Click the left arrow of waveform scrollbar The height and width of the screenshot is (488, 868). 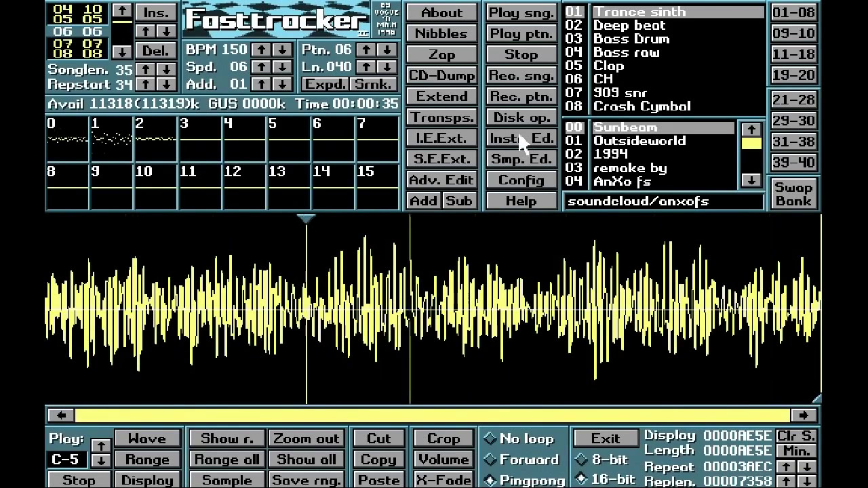click(x=61, y=415)
